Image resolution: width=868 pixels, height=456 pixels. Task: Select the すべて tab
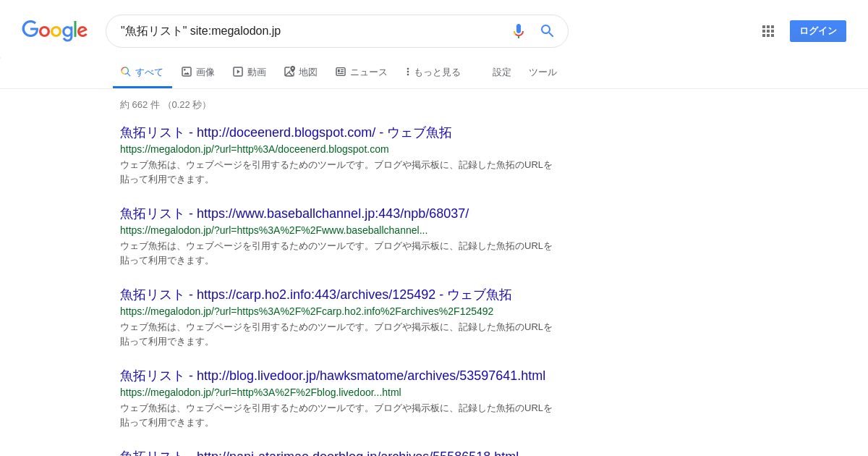pos(142,72)
